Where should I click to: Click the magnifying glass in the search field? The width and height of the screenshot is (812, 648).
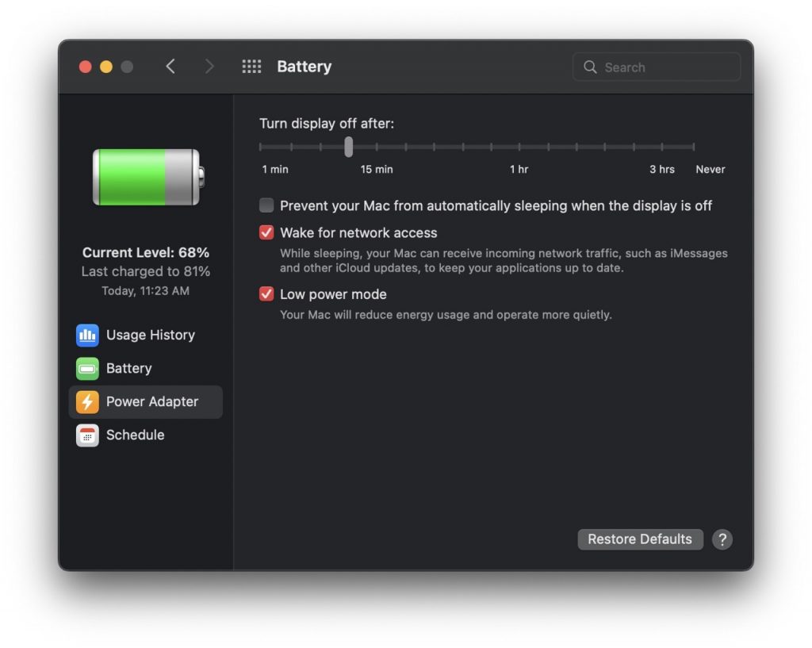[x=590, y=67]
